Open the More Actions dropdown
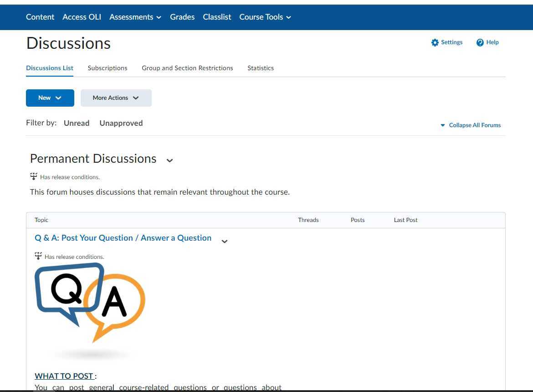 tap(116, 98)
